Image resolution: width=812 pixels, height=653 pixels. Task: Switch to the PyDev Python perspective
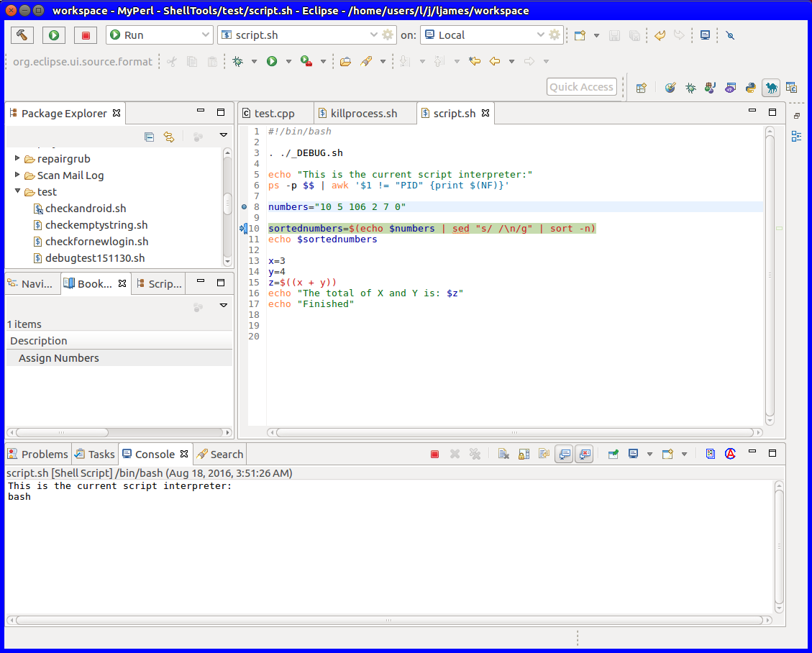(750, 88)
